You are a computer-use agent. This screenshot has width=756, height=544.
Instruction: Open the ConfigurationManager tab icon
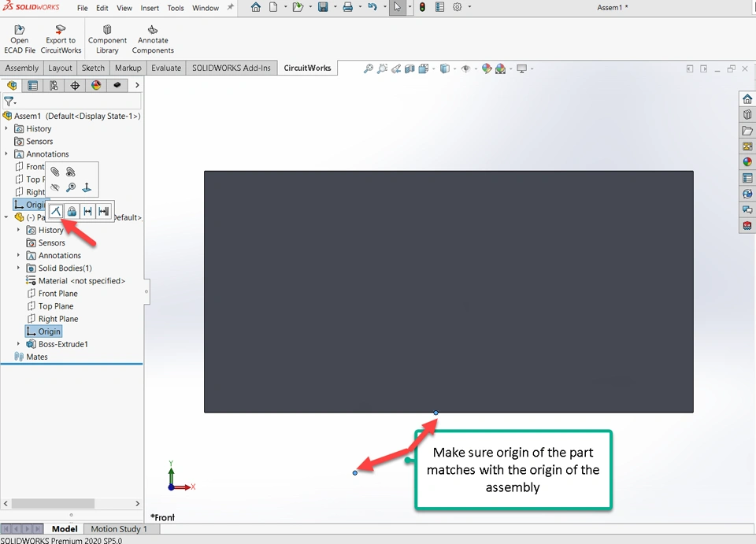[x=54, y=86]
